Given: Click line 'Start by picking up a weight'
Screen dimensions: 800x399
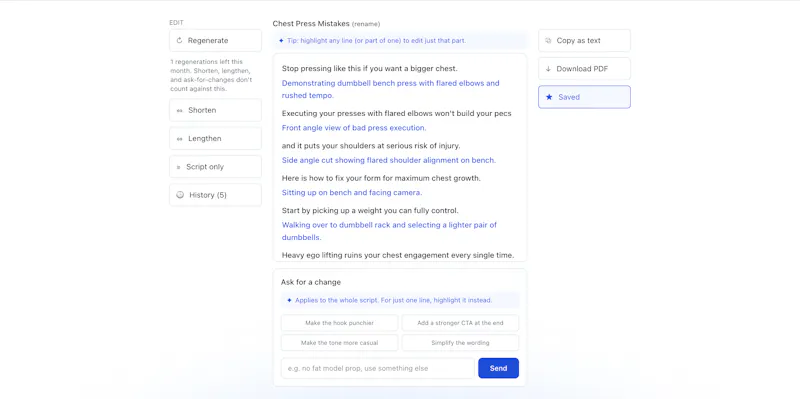Looking at the screenshot, I should pos(370,211).
